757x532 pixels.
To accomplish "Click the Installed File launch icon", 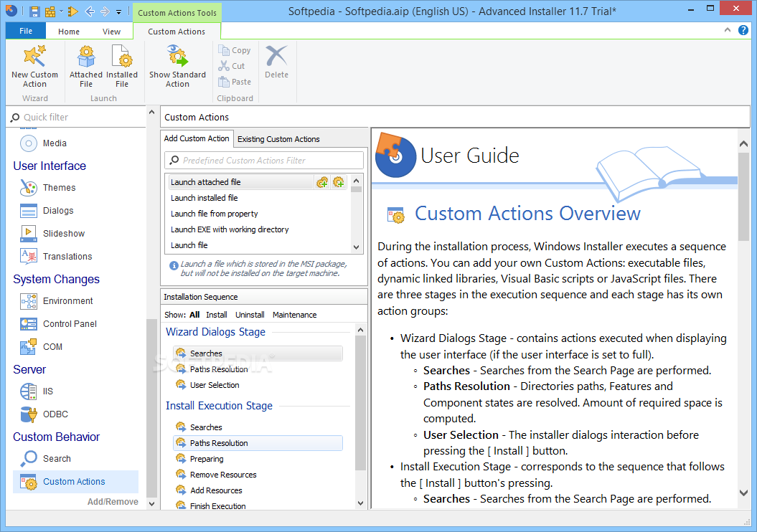I will (122, 67).
